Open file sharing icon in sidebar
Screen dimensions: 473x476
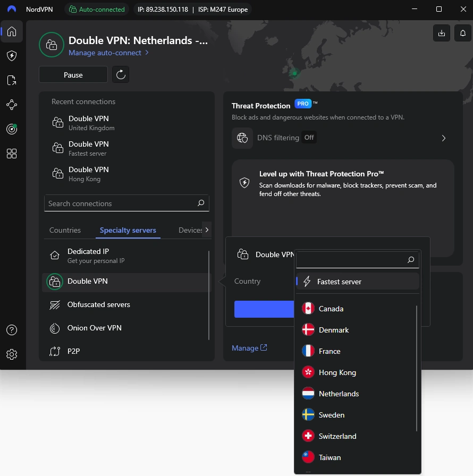point(12,80)
